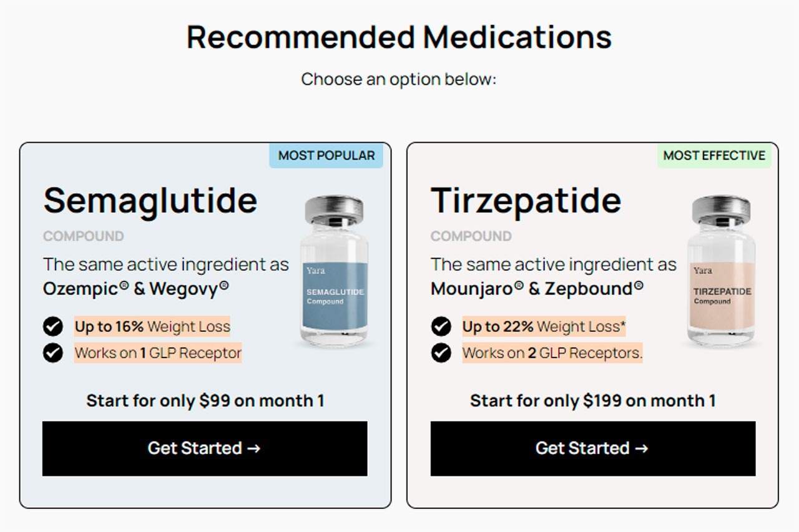Screen dimensions: 799x532
Task: Click checkmark icon beside Works on 1 GLP Receptor
Action: (x=53, y=353)
